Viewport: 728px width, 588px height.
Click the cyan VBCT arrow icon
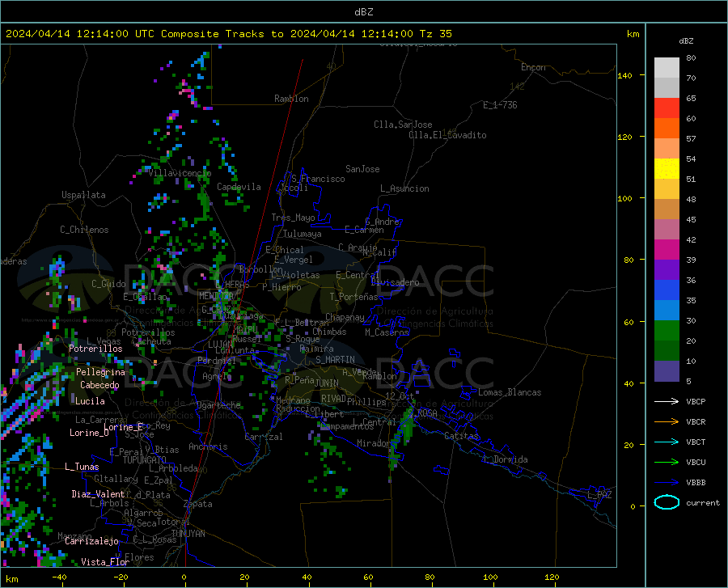667,442
